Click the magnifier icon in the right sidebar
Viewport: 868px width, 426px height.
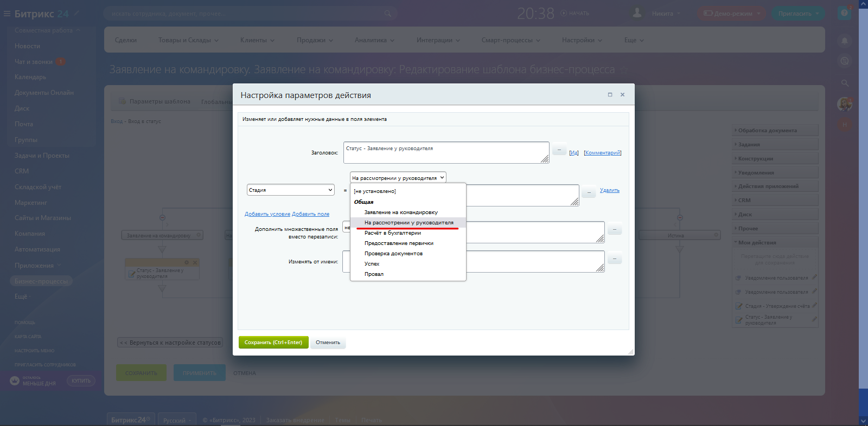(x=845, y=83)
